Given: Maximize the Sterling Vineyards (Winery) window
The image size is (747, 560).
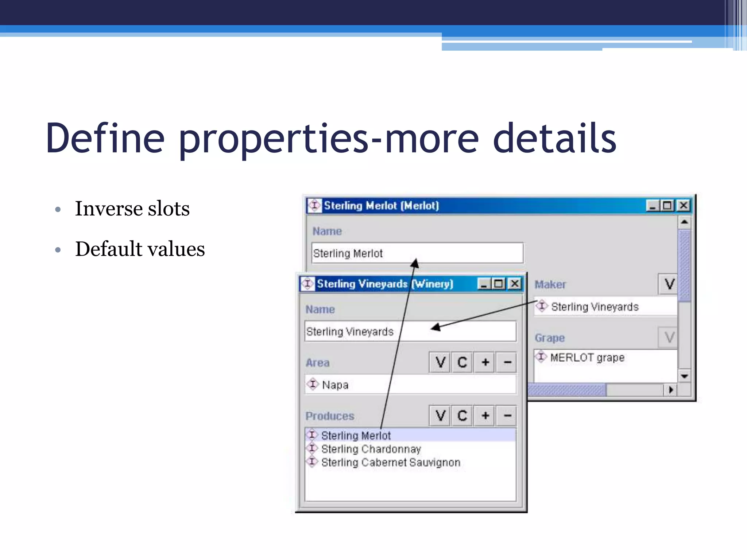Looking at the screenshot, I should pos(498,284).
